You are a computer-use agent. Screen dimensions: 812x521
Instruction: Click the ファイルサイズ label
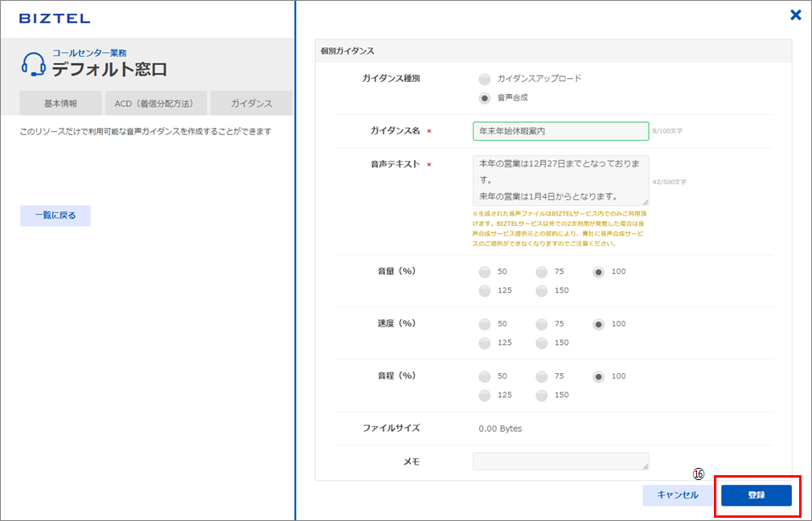391,429
